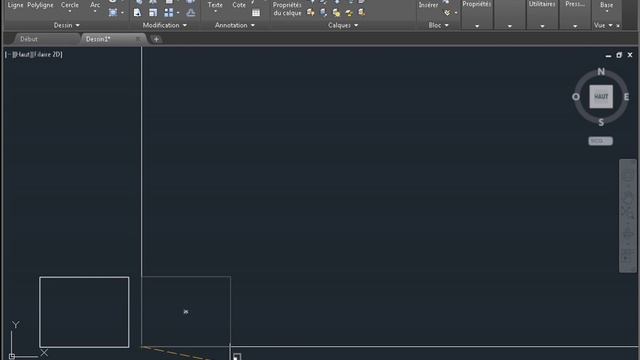
Task: Rotate view to E on the ViewCube compass
Action: click(626, 97)
